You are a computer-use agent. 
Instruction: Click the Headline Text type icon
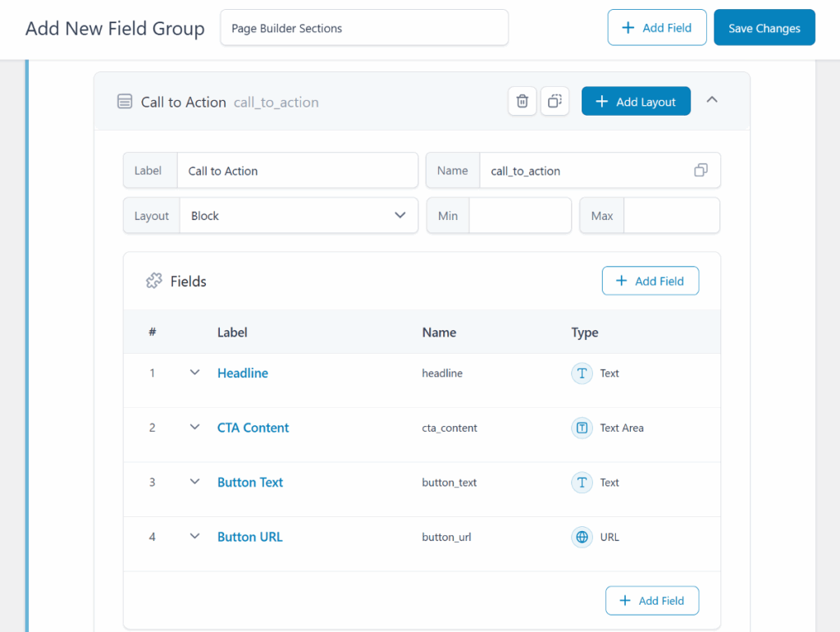[x=582, y=373]
